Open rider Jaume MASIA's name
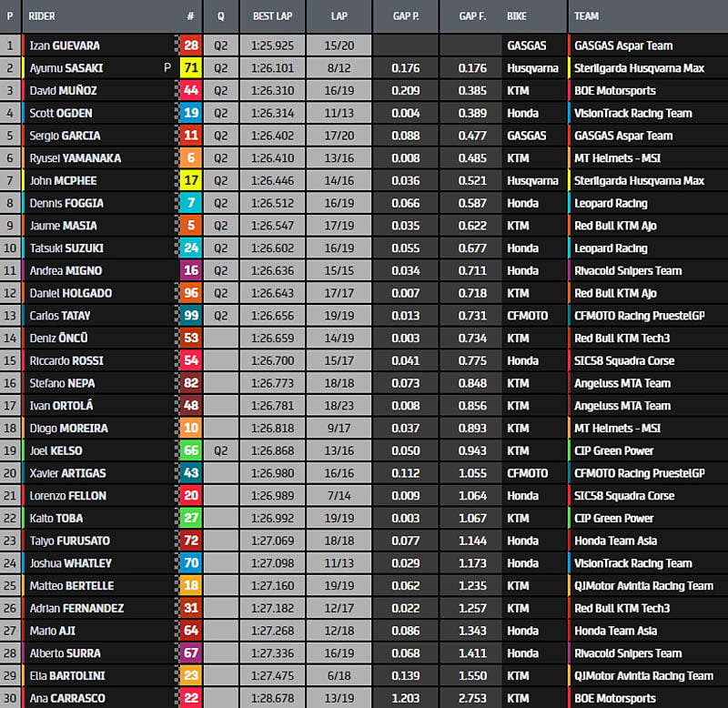 [63, 226]
